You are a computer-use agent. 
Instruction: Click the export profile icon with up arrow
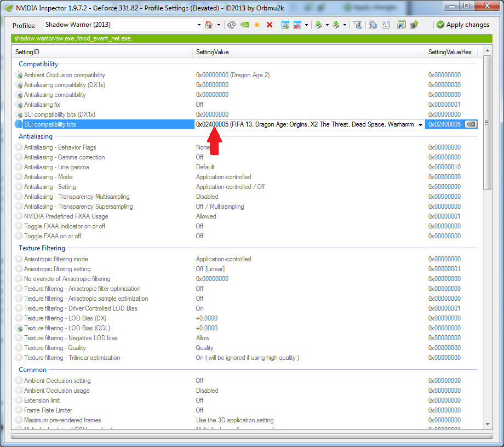(x=318, y=25)
